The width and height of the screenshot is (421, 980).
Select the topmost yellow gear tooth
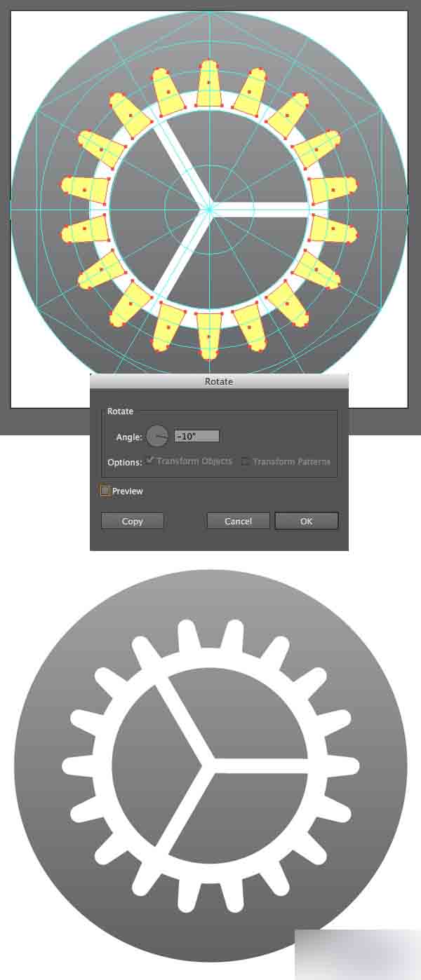pyautogui.click(x=209, y=84)
